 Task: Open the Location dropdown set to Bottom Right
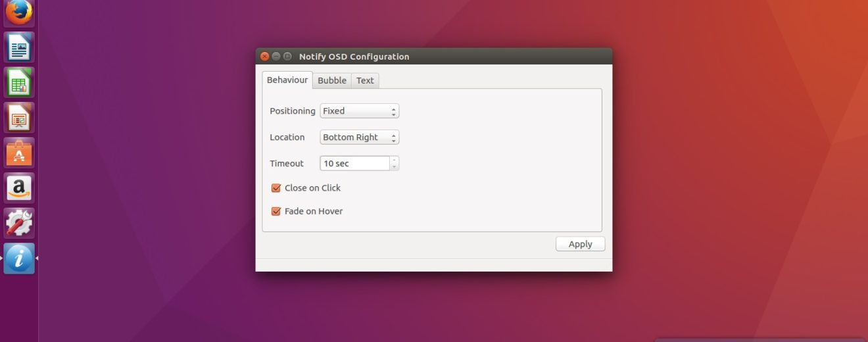point(360,137)
